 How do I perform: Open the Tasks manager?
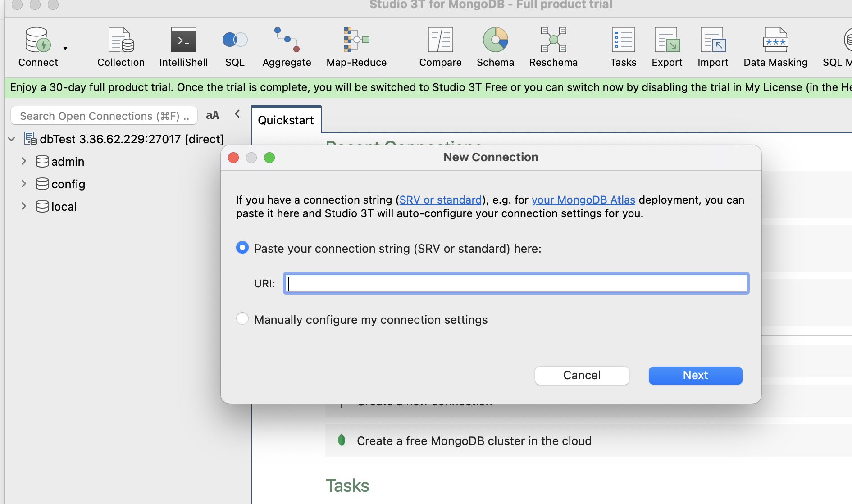click(623, 47)
